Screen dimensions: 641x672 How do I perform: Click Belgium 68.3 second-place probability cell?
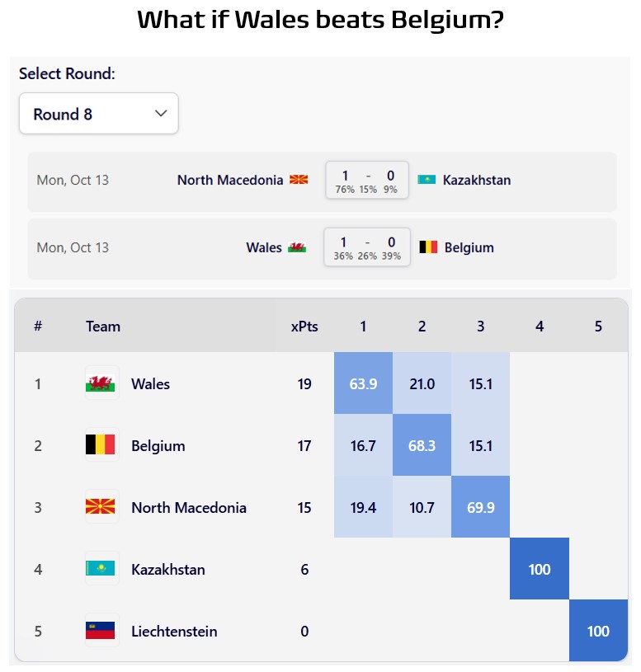tap(422, 446)
